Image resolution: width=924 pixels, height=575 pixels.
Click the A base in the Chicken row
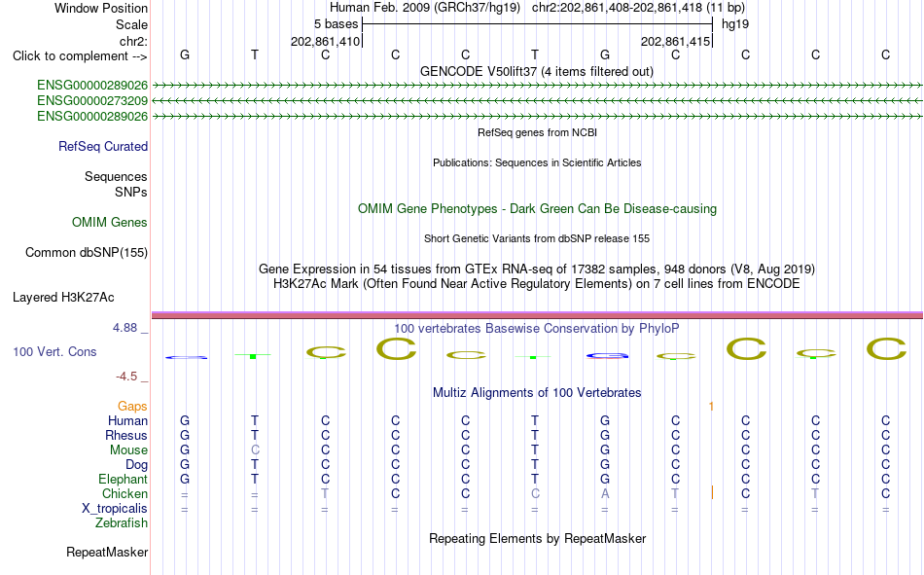[605, 493]
